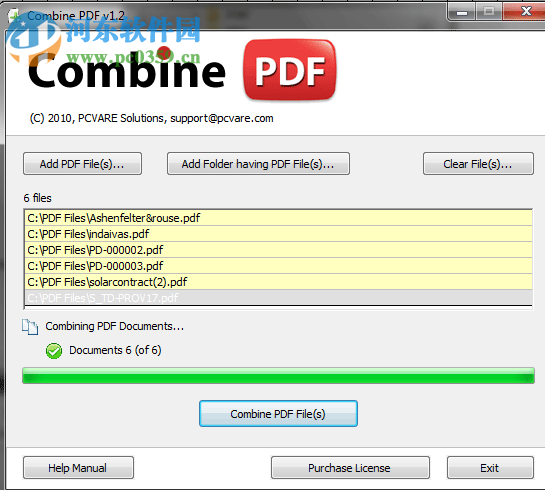Open the Help Manual

coord(78,468)
